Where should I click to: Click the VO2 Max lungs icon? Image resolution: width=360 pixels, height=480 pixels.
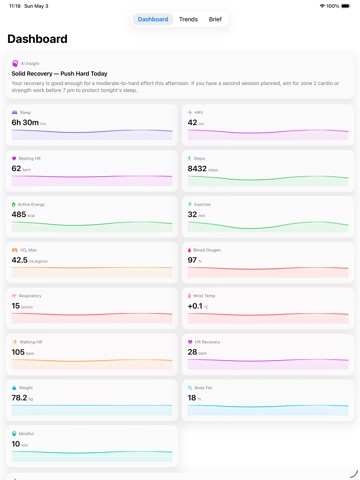coord(14,250)
